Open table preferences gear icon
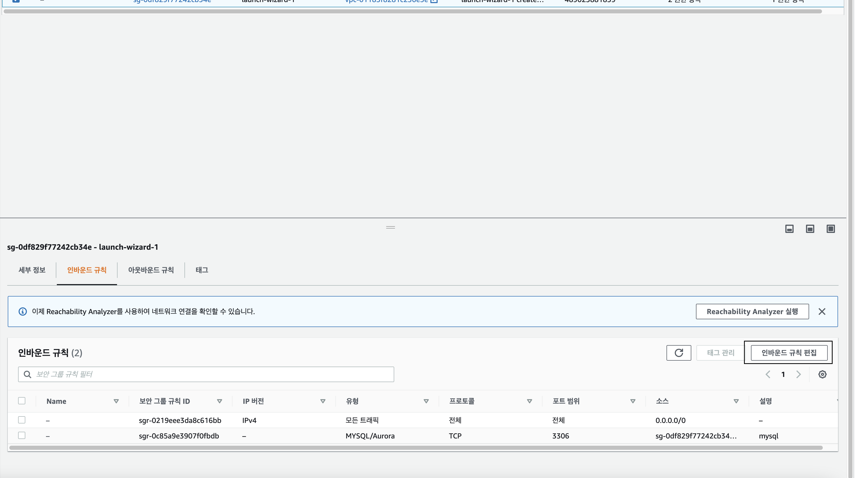The image size is (868, 478). click(822, 374)
